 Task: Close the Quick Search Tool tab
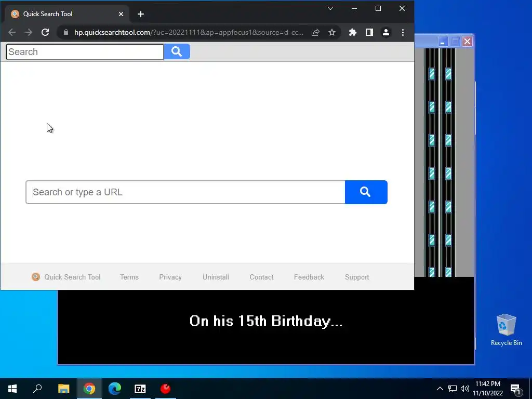click(121, 14)
